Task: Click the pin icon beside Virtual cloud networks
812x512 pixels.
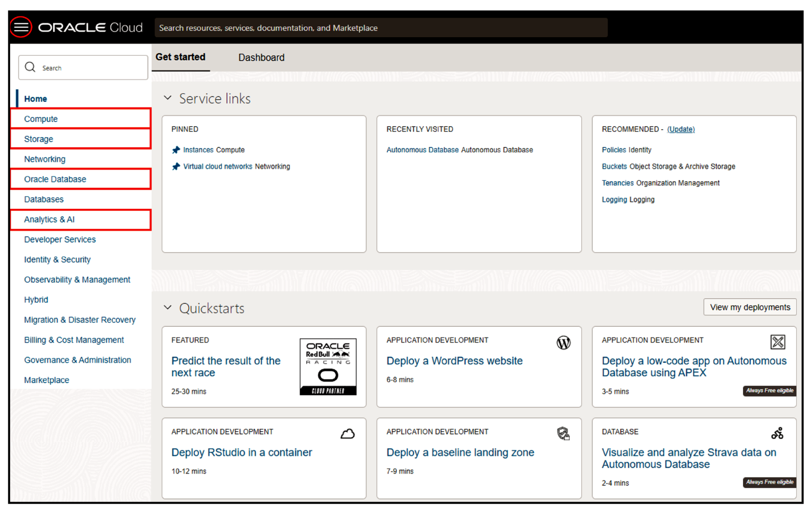Action: (x=176, y=167)
